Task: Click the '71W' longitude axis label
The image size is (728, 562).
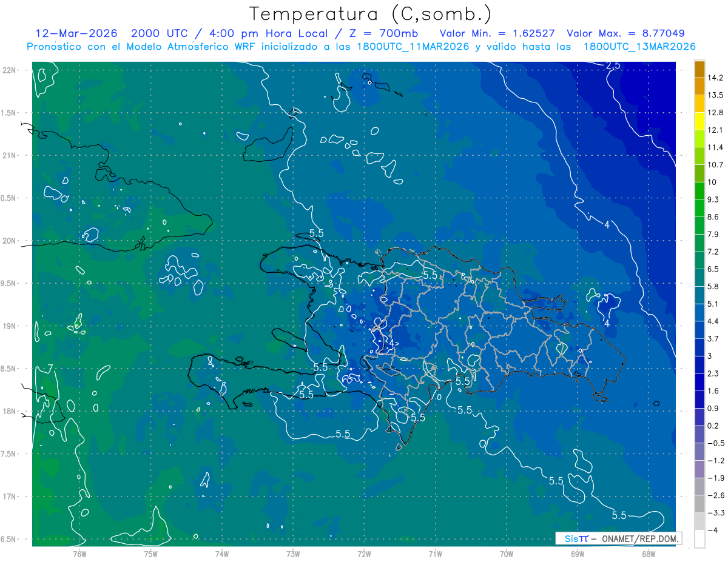Action: [x=435, y=554]
